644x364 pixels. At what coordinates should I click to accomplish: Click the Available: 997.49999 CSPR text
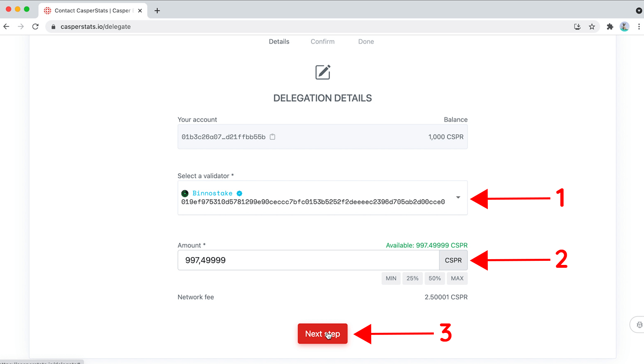[x=426, y=245]
